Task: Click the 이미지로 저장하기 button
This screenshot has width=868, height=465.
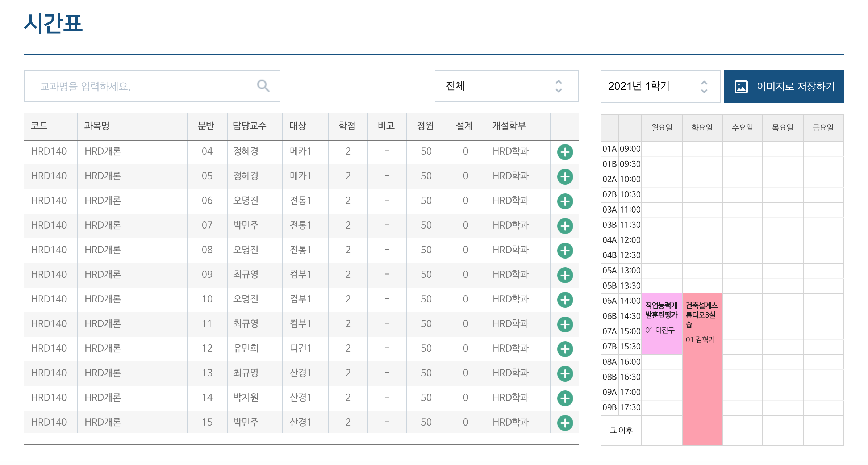Action: [784, 87]
